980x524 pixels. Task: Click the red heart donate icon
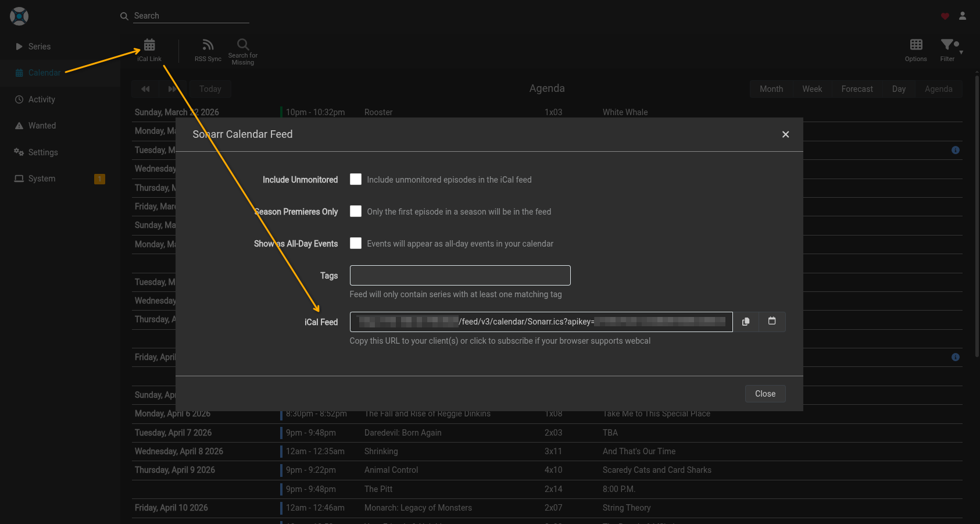945,16
